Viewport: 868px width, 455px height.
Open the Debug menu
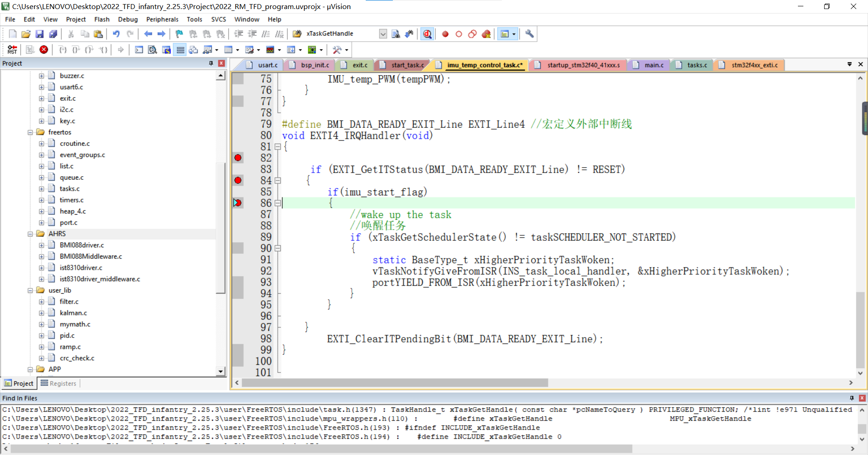(x=128, y=19)
